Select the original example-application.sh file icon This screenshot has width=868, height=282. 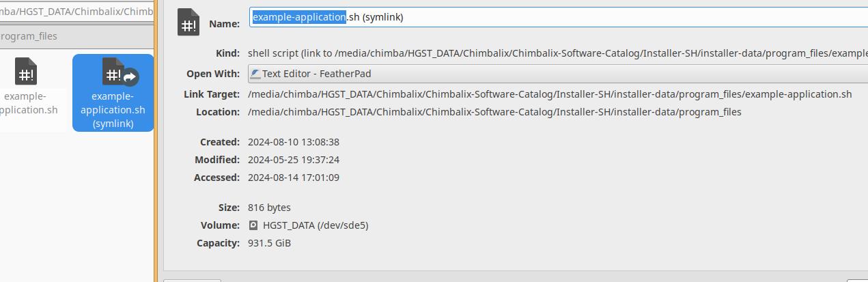tap(25, 72)
